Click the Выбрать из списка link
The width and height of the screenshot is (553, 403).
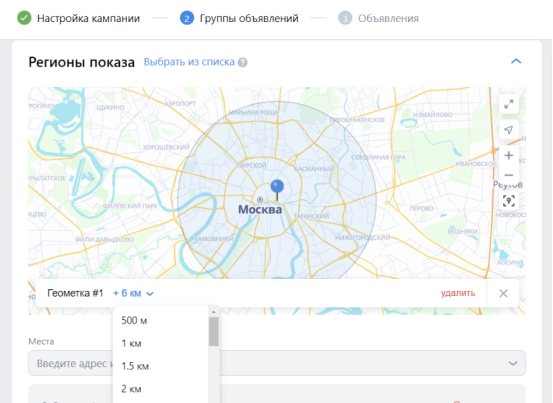click(x=189, y=62)
